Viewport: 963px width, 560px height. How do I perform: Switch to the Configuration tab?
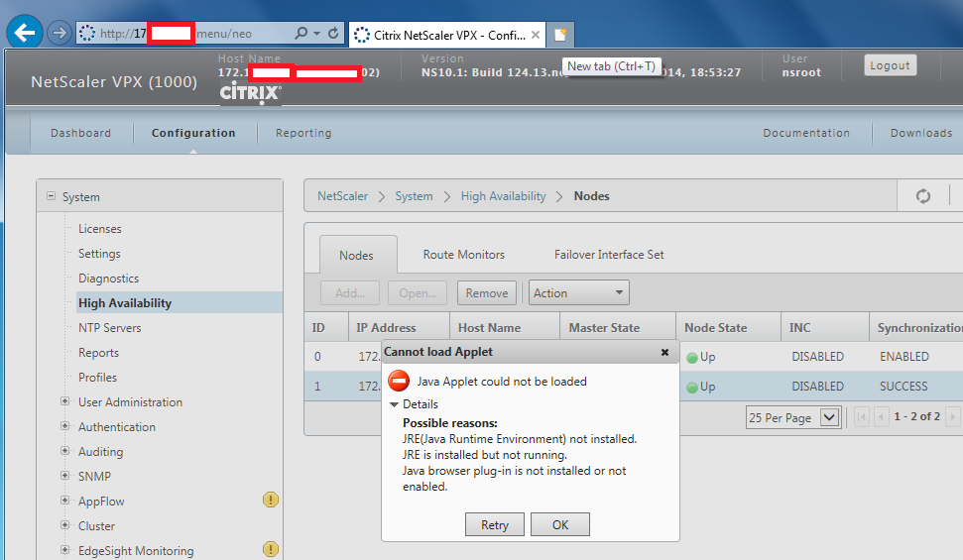pyautogui.click(x=193, y=133)
